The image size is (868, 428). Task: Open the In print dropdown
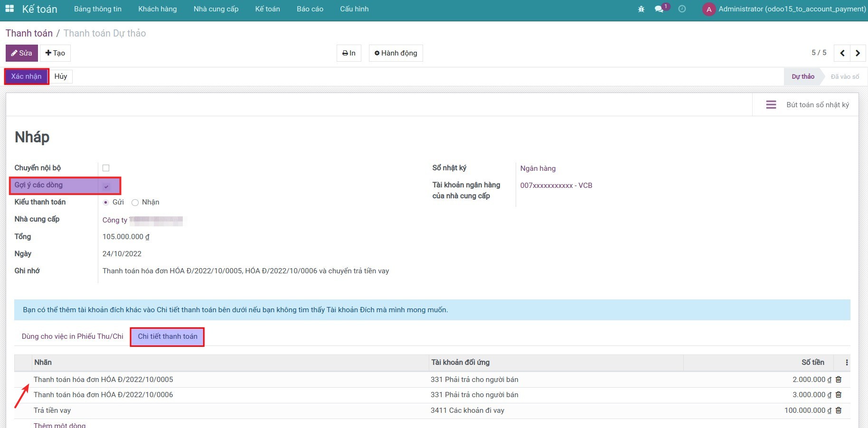click(349, 53)
